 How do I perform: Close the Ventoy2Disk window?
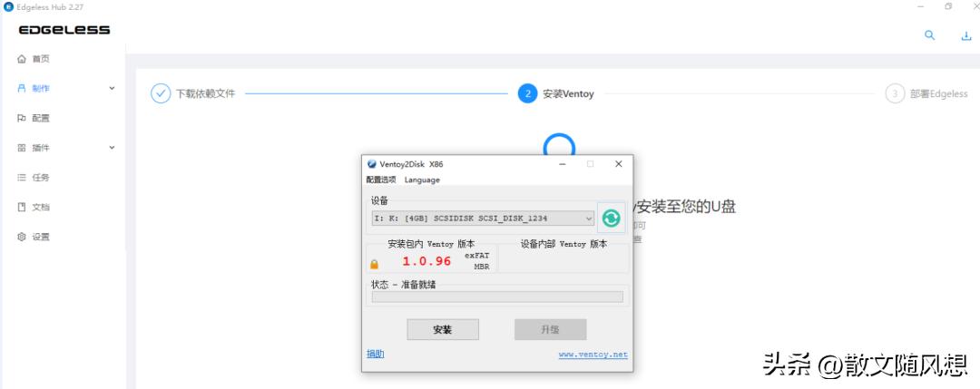(618, 164)
